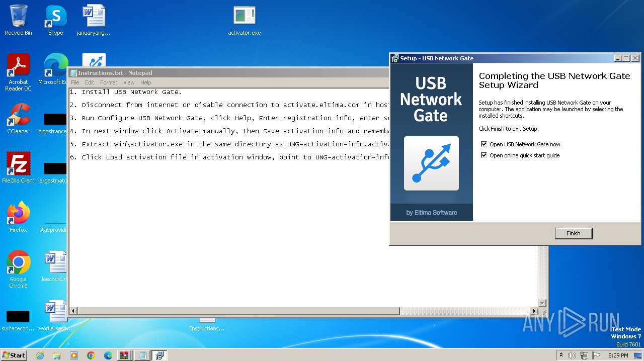644x362 pixels.
Task: Select Instructions text file on desktop
Action: [x=207, y=324]
